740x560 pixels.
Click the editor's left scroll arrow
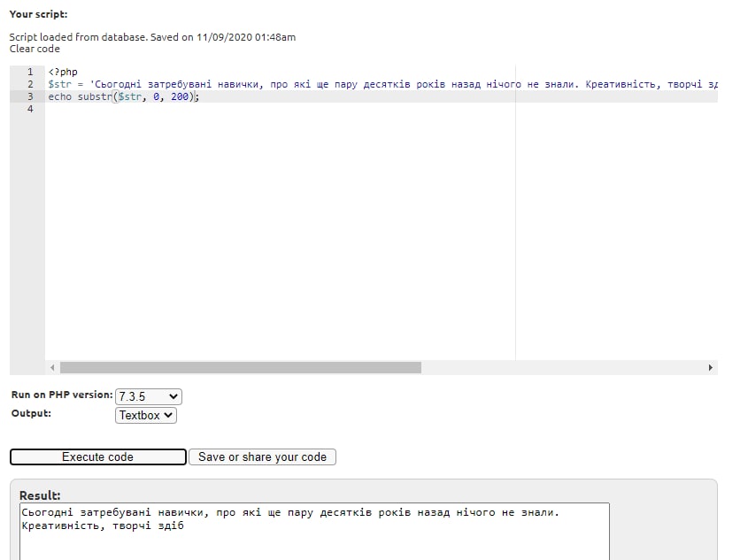click(52, 367)
